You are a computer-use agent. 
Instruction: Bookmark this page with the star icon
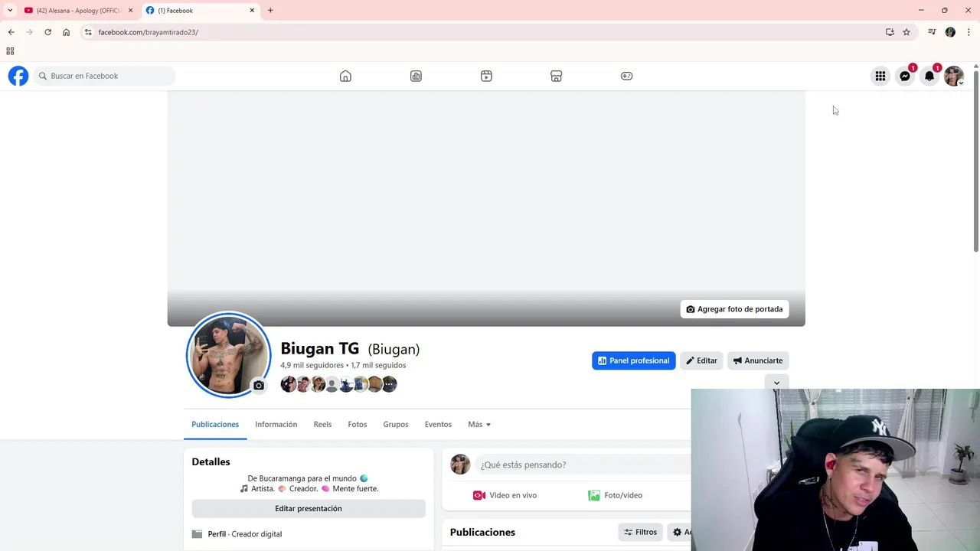(906, 32)
